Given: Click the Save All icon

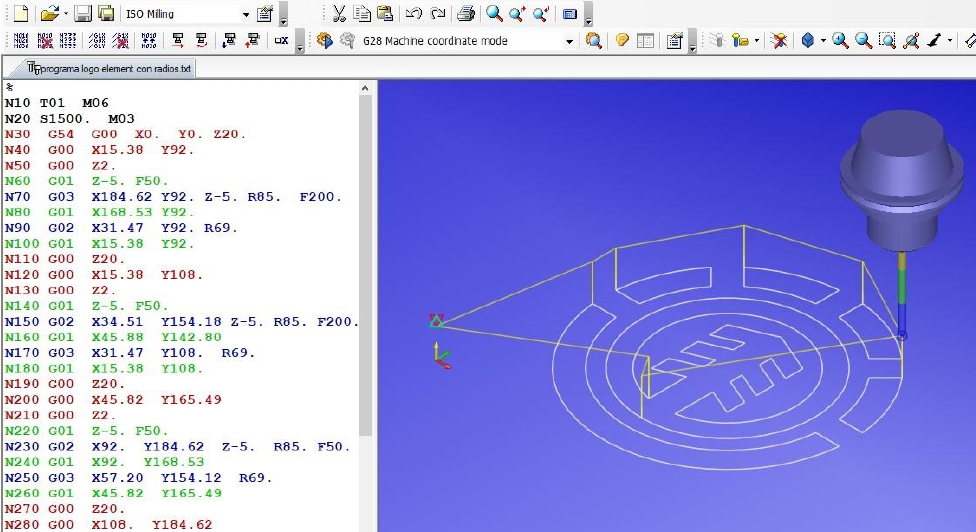Looking at the screenshot, I should click(x=106, y=14).
